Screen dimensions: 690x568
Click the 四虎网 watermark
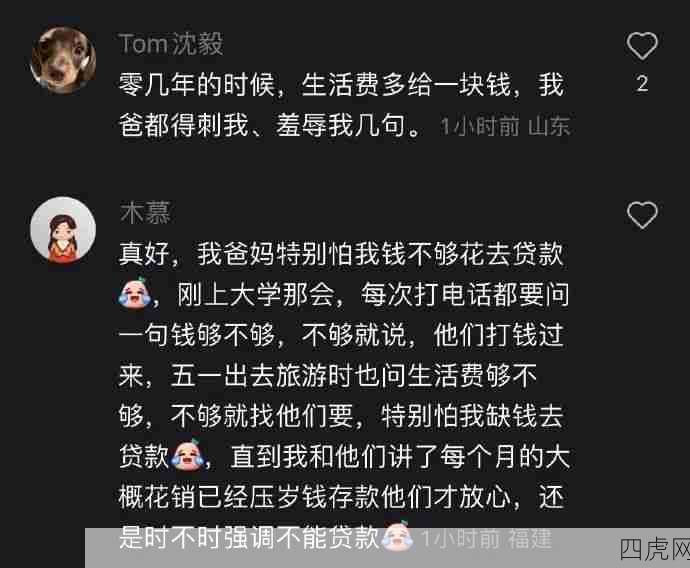[x=655, y=549]
